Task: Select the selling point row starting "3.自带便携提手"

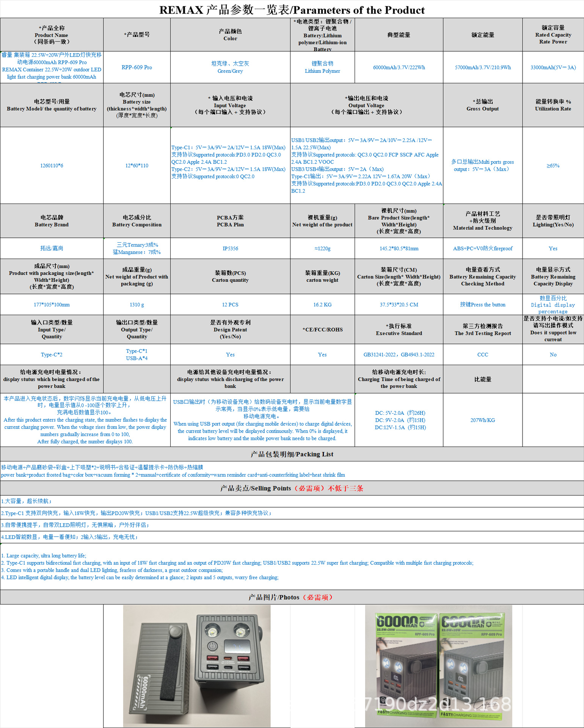Action: click(x=292, y=525)
